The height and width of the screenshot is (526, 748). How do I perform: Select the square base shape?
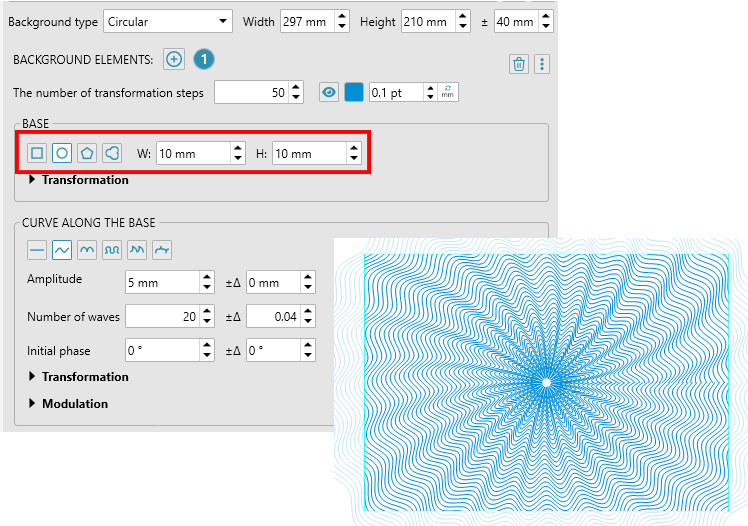[37, 154]
